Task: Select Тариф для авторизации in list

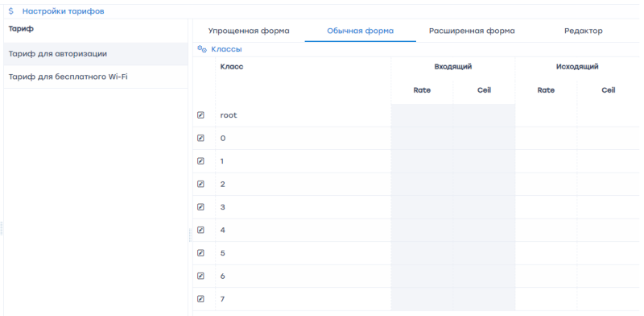Action: pyautogui.click(x=96, y=54)
